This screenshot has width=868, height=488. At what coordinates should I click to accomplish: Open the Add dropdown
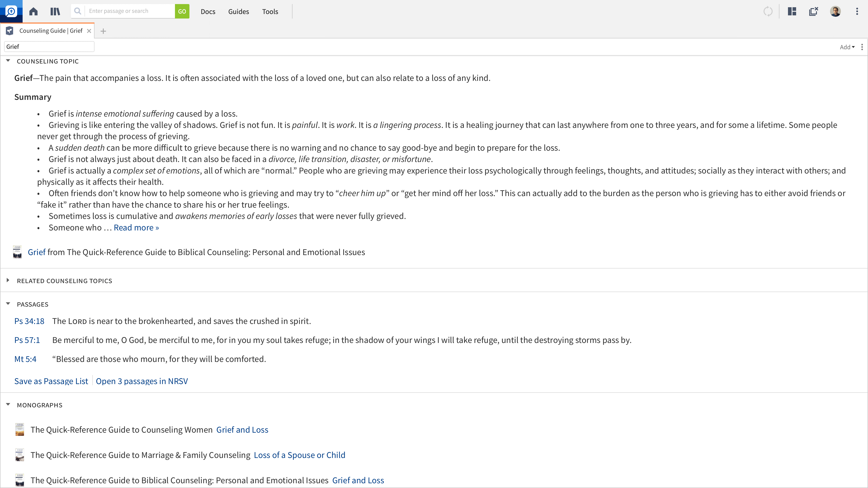tap(847, 47)
